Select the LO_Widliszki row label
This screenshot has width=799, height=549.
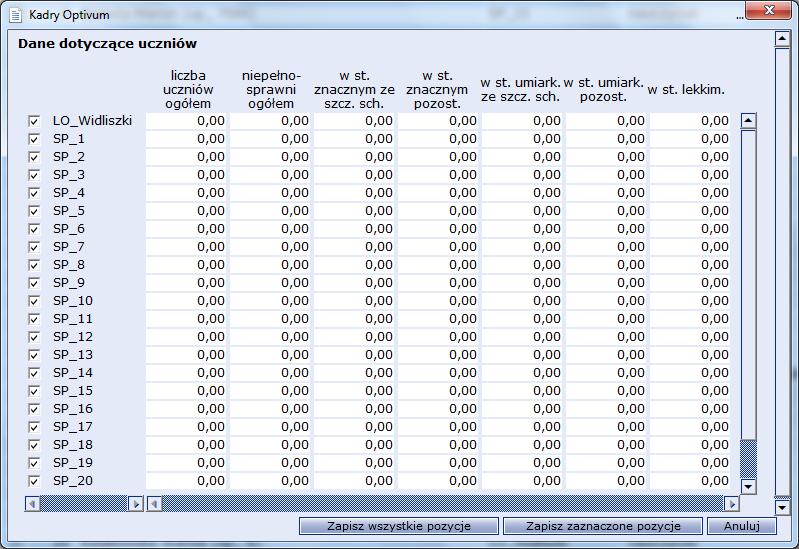pos(92,121)
